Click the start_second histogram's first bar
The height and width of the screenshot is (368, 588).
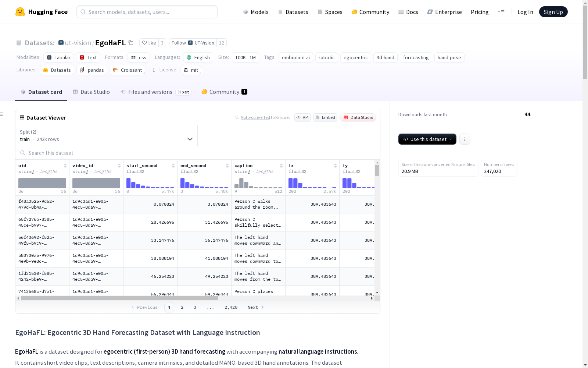click(129, 183)
